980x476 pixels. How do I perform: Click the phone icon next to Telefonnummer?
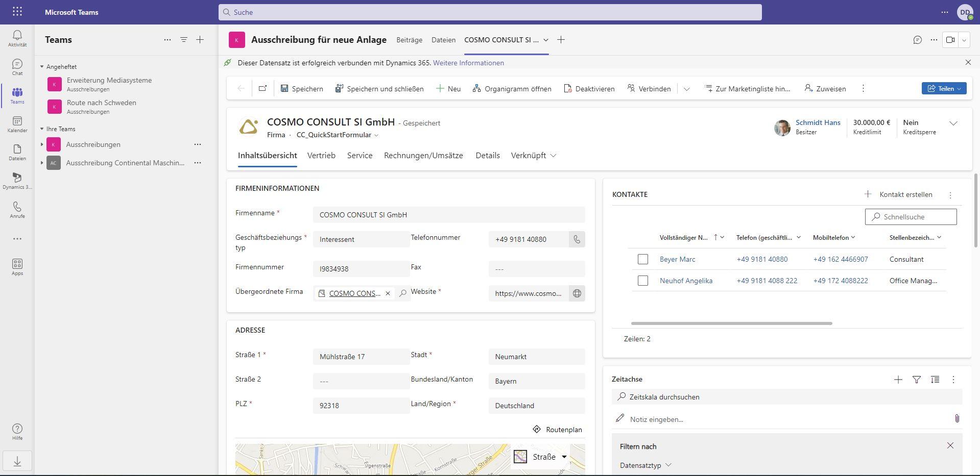click(577, 239)
